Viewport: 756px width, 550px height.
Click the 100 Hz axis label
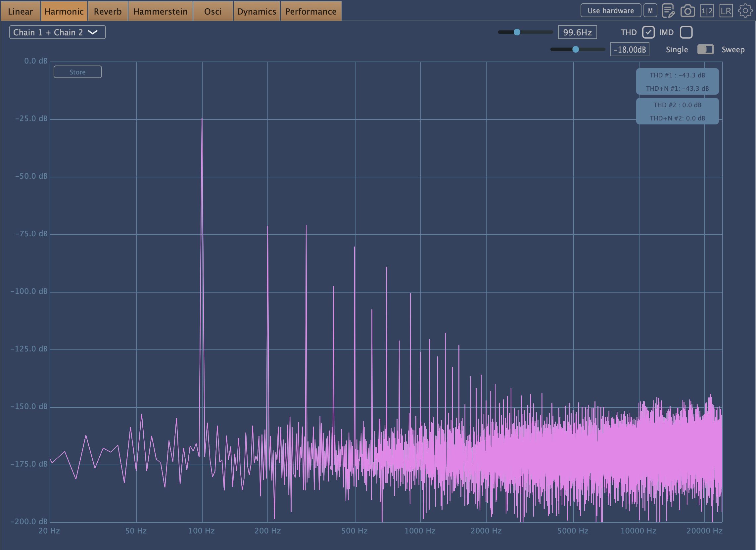(202, 531)
